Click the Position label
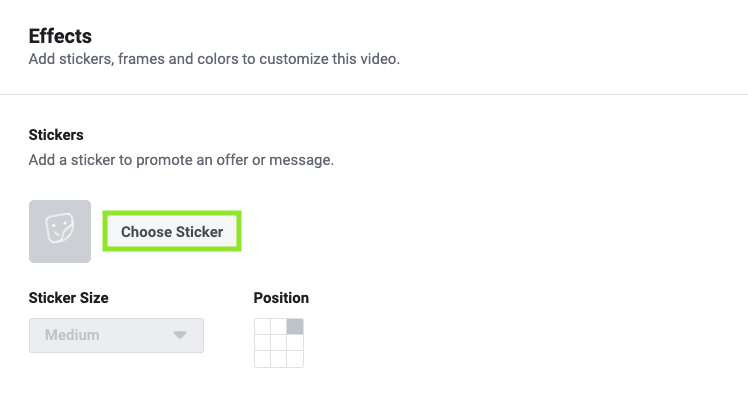Viewport: 748px width, 396px height. 281,298
